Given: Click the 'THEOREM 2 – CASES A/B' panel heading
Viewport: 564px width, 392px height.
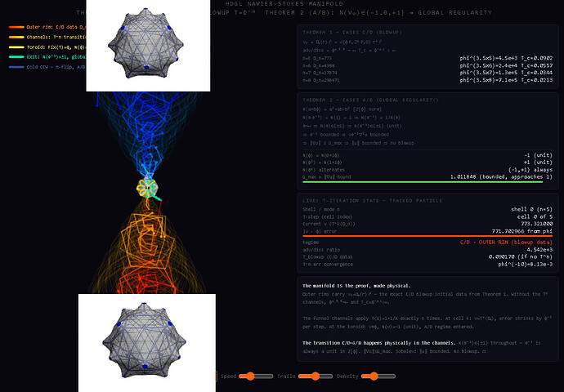Looking at the screenshot, I should tap(370, 100).
